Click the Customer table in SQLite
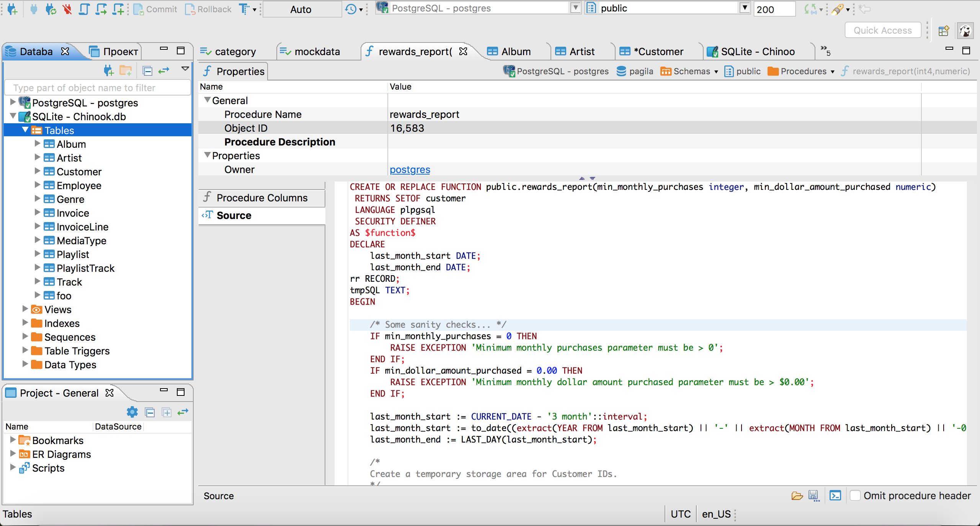 [79, 172]
